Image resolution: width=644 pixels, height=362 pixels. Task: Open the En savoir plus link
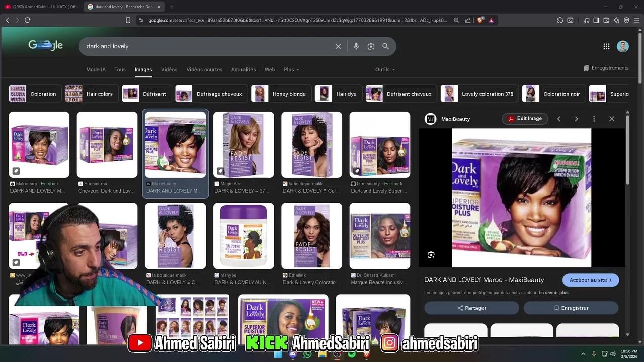553,293
